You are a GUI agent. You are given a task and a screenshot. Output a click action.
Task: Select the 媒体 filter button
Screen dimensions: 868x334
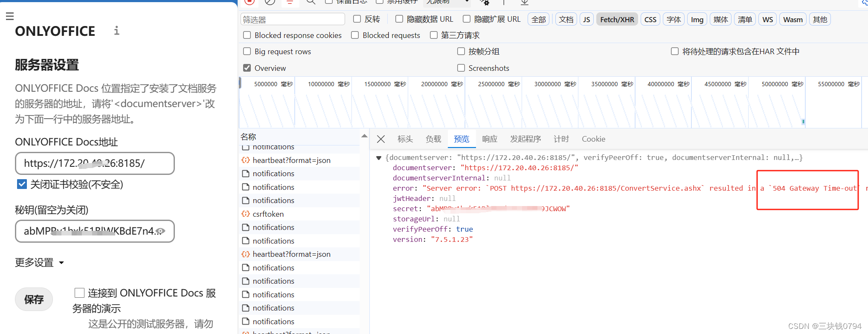point(721,19)
